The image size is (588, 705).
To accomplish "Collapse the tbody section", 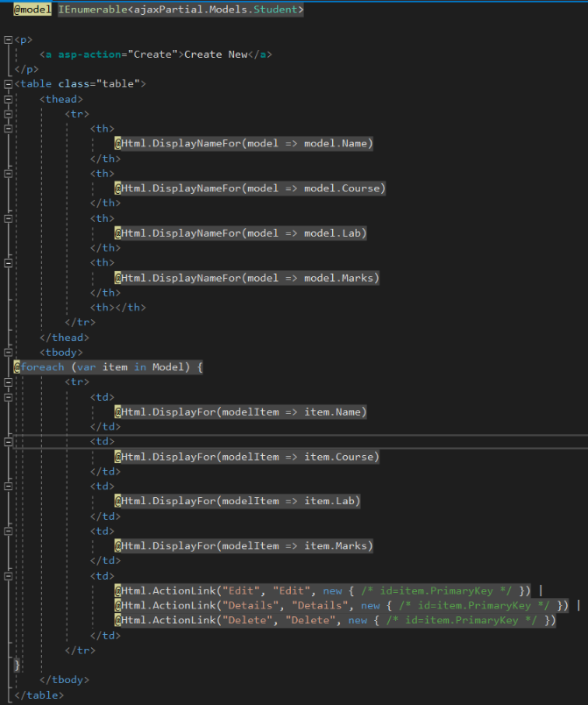I will pos(8,352).
